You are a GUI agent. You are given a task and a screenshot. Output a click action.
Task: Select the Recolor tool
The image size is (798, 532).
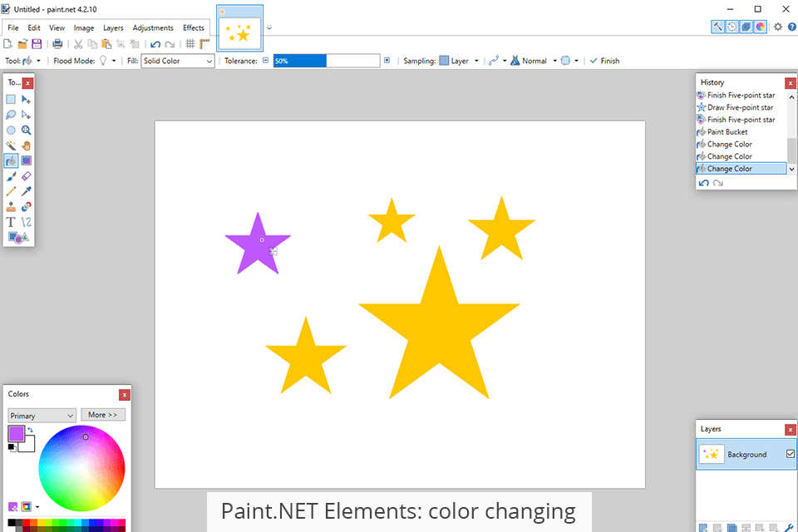click(x=26, y=207)
